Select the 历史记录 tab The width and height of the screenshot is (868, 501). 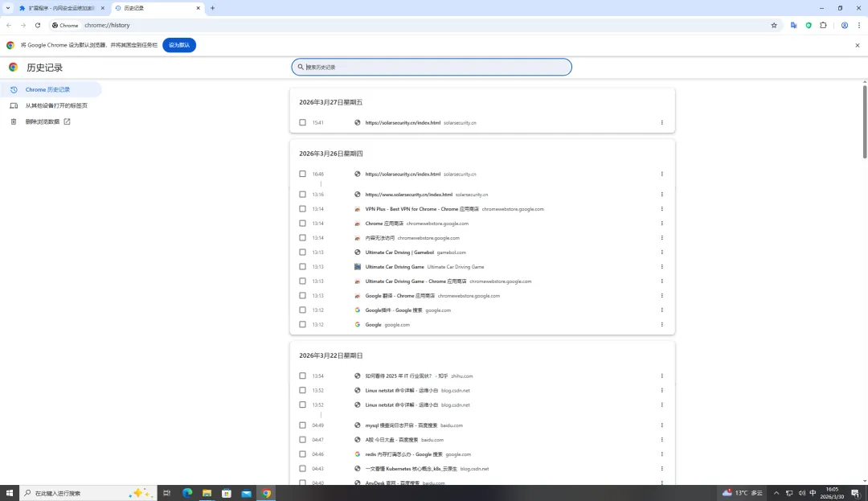pyautogui.click(x=156, y=8)
